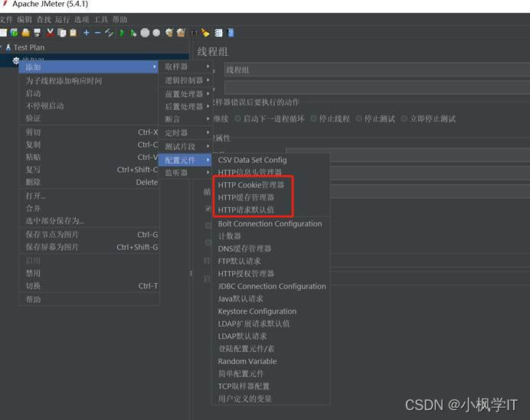Choose Random Variable entry
This screenshot has height=420, width=530.
[x=271, y=361]
